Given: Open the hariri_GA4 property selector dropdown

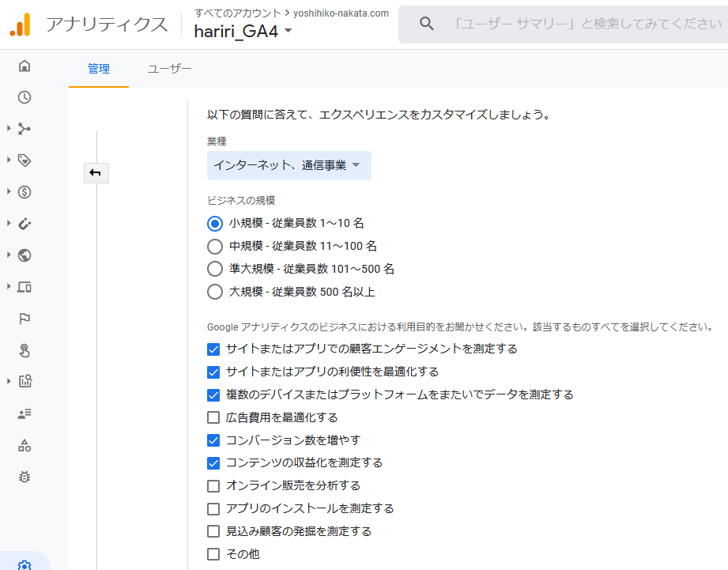Looking at the screenshot, I should 243,32.
